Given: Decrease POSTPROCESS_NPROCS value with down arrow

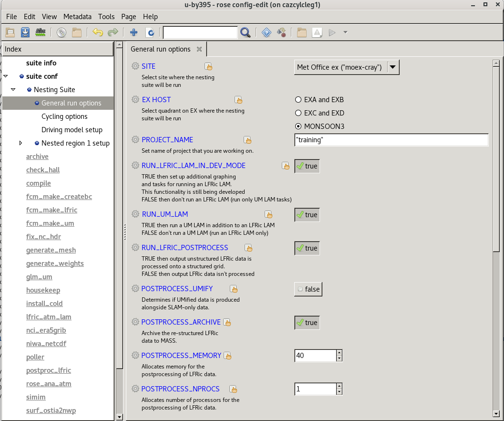Looking at the screenshot, I should point(339,392).
